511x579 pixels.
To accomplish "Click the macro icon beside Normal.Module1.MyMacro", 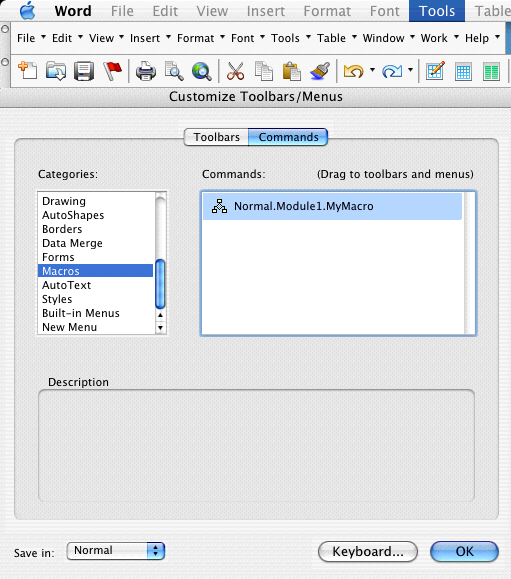I will 219,206.
